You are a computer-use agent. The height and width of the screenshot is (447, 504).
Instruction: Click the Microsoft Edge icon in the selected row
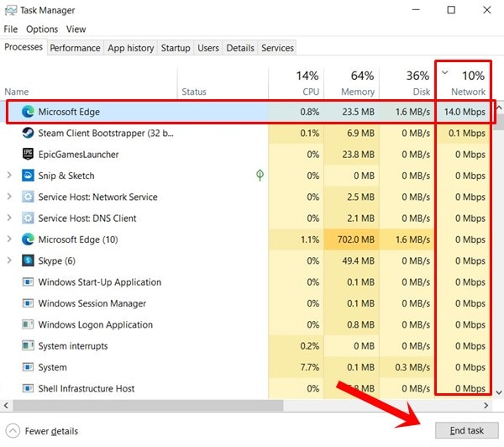28,112
